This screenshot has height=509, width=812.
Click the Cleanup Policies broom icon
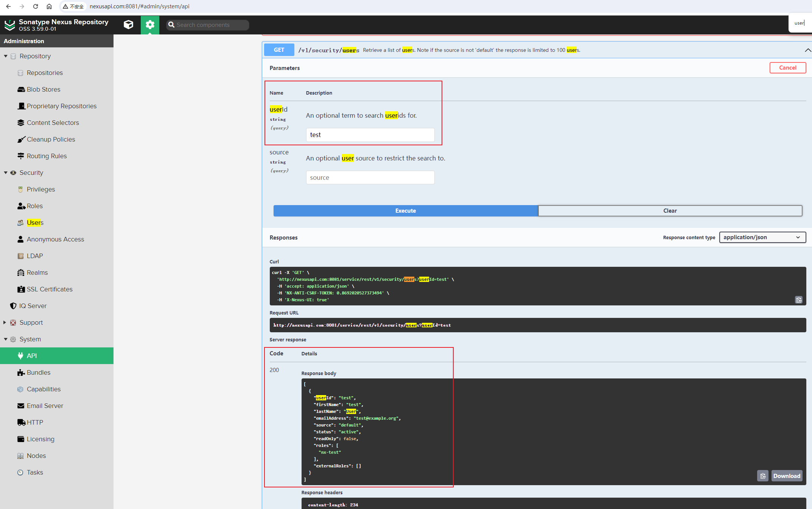[x=21, y=139]
